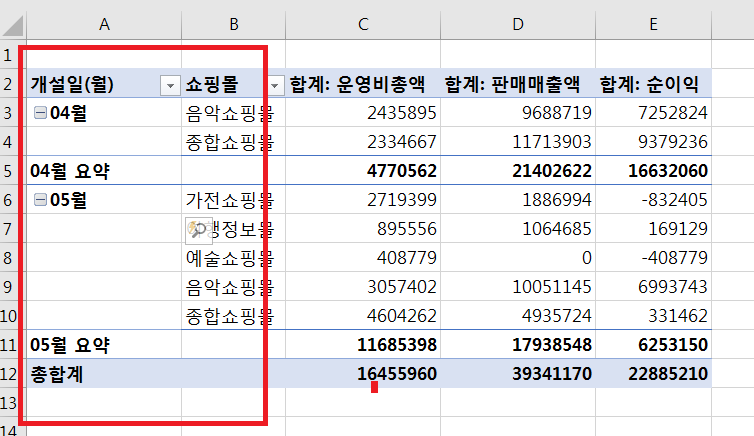Select column C header
The width and height of the screenshot is (754, 436).
pos(364,22)
